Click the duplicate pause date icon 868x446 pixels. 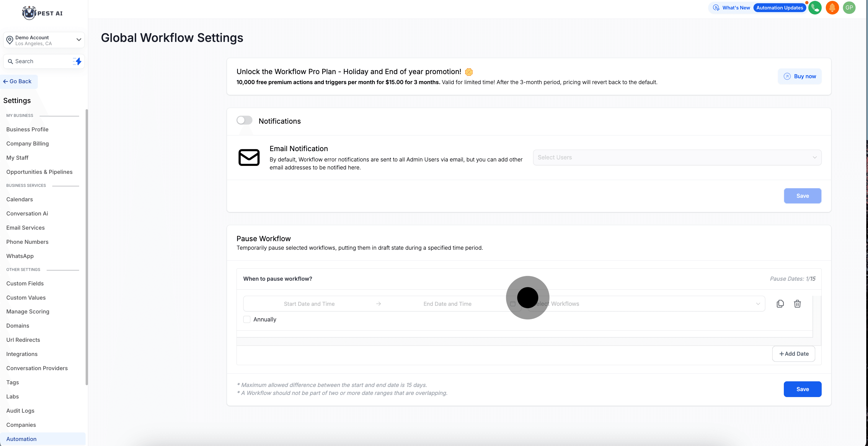tap(780, 303)
